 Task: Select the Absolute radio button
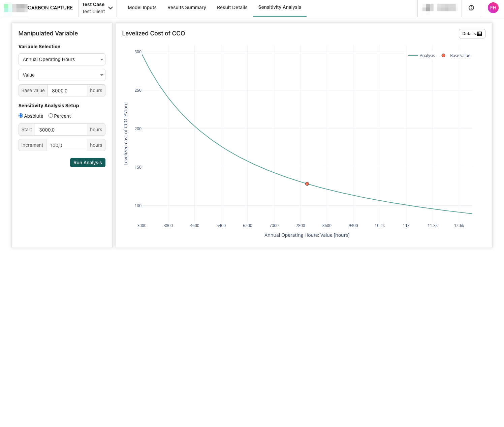point(21,116)
